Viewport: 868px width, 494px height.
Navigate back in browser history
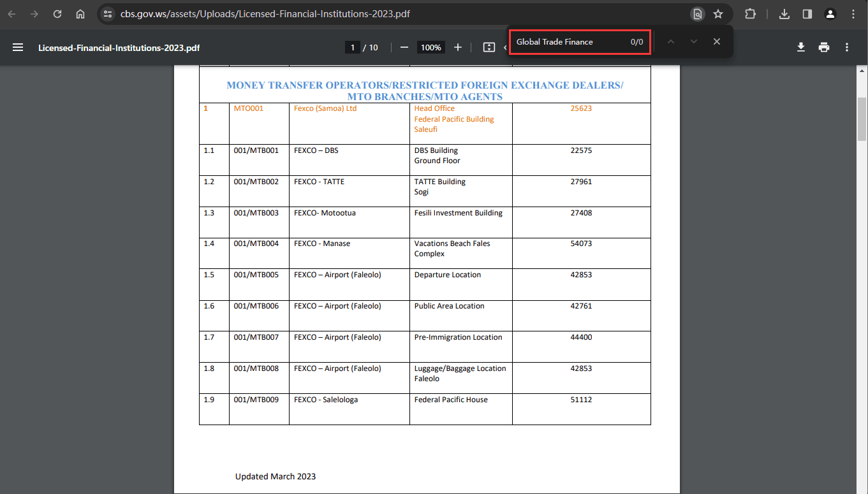[11, 14]
